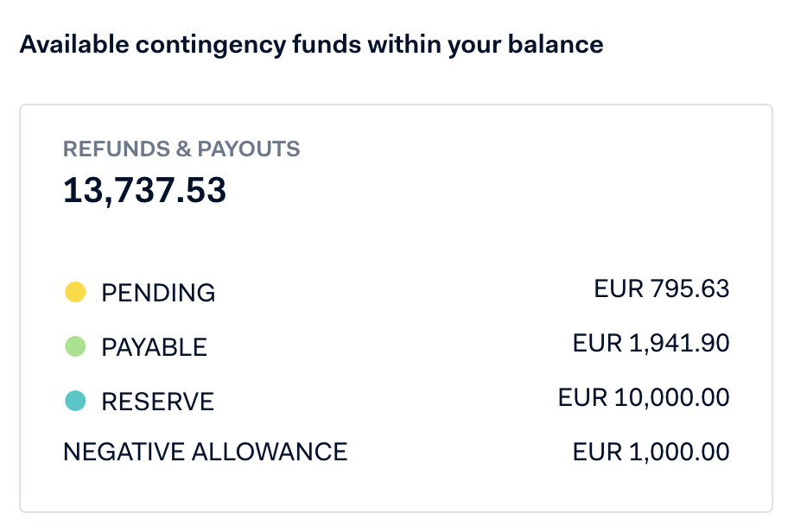Image resolution: width=807 pixels, height=532 pixels.
Task: Select the RESERVE label
Action: [x=157, y=402]
